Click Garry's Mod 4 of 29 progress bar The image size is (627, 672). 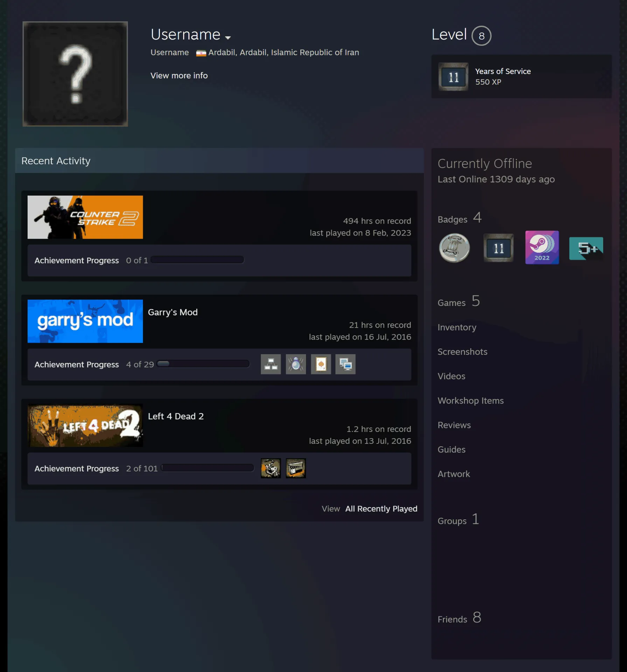point(203,364)
